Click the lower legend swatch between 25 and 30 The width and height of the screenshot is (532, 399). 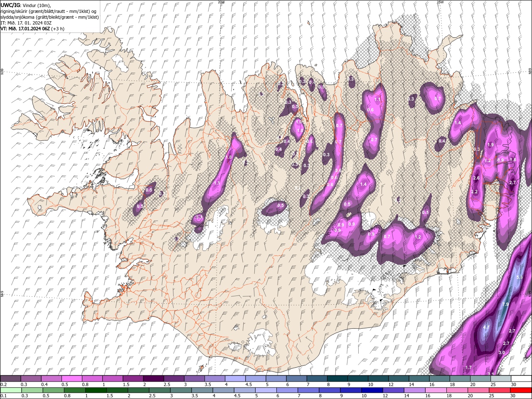click(x=499, y=390)
